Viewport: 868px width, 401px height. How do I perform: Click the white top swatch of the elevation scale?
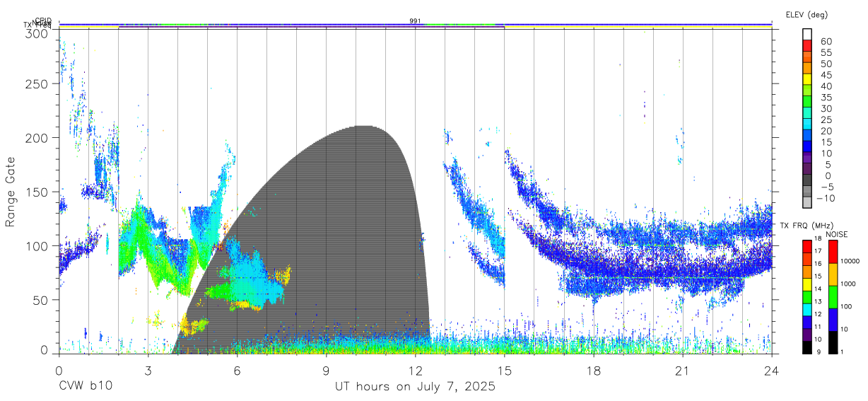tap(807, 34)
